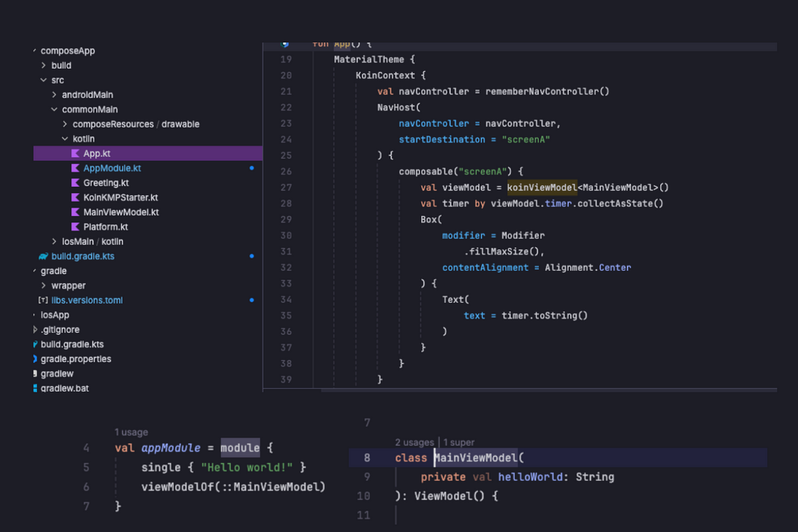
Task: Click the TOML icon beside libs.versions.toml
Action: tap(43, 300)
